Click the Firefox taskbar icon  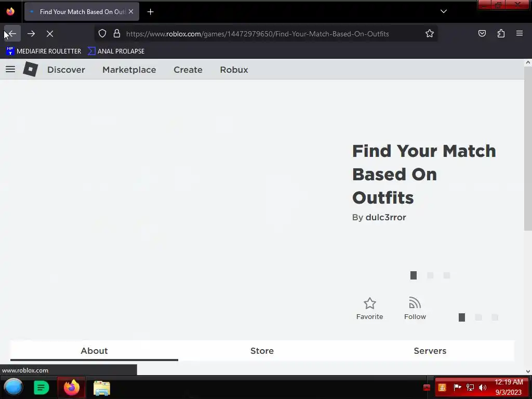pos(72,388)
